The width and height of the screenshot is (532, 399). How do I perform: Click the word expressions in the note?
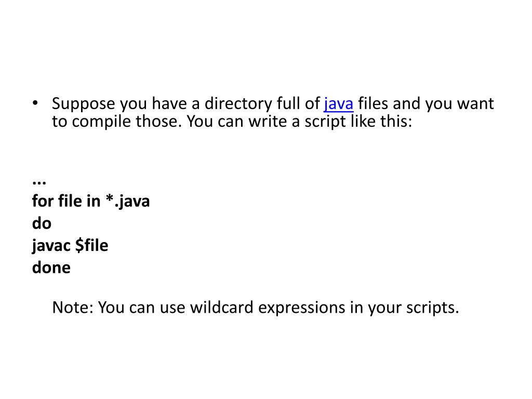tap(302, 309)
